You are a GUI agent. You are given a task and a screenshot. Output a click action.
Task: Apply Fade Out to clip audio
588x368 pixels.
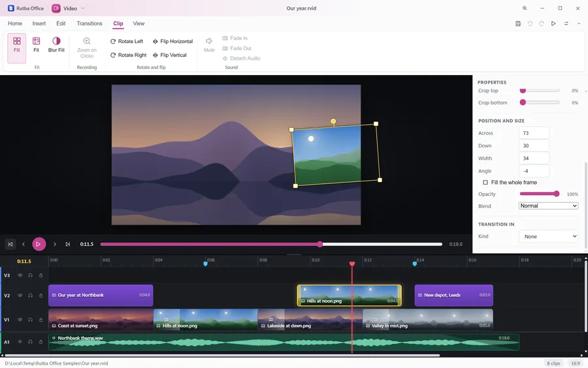237,48
